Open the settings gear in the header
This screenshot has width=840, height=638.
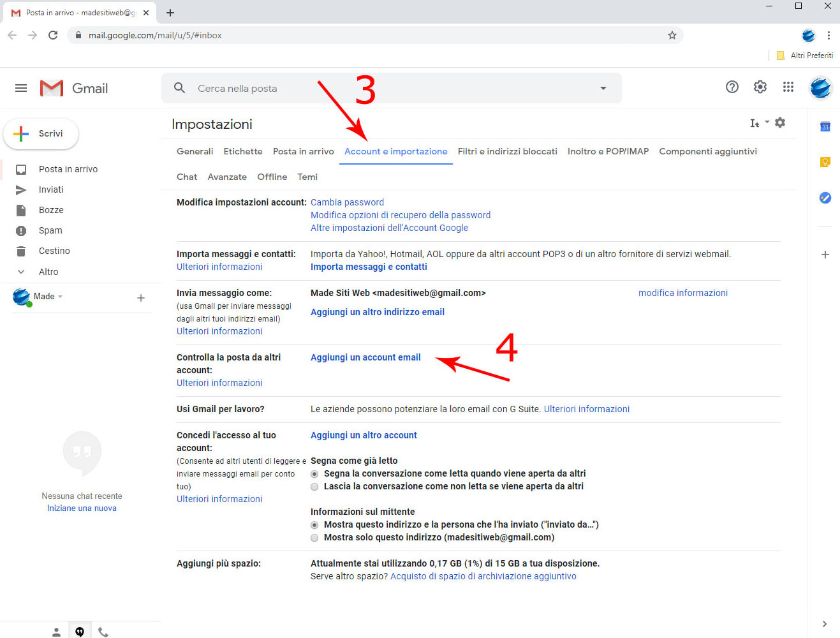(760, 87)
